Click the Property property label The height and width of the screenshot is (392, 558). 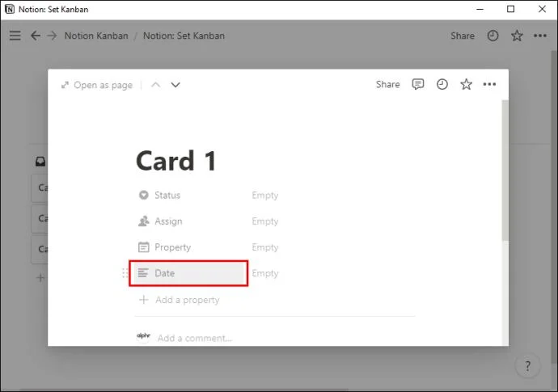(172, 247)
